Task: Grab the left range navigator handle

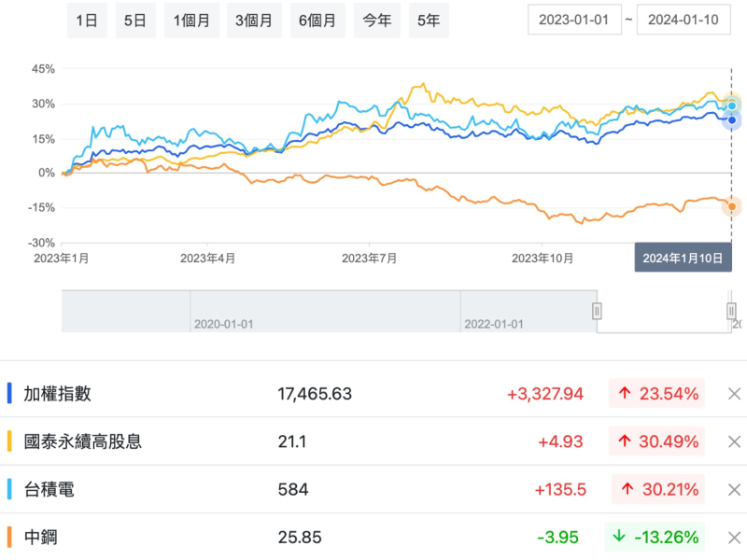Action: [597, 311]
